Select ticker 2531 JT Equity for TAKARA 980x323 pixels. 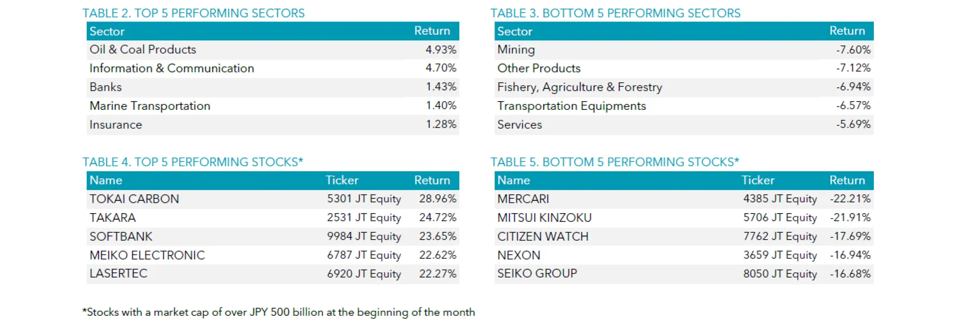point(364,218)
